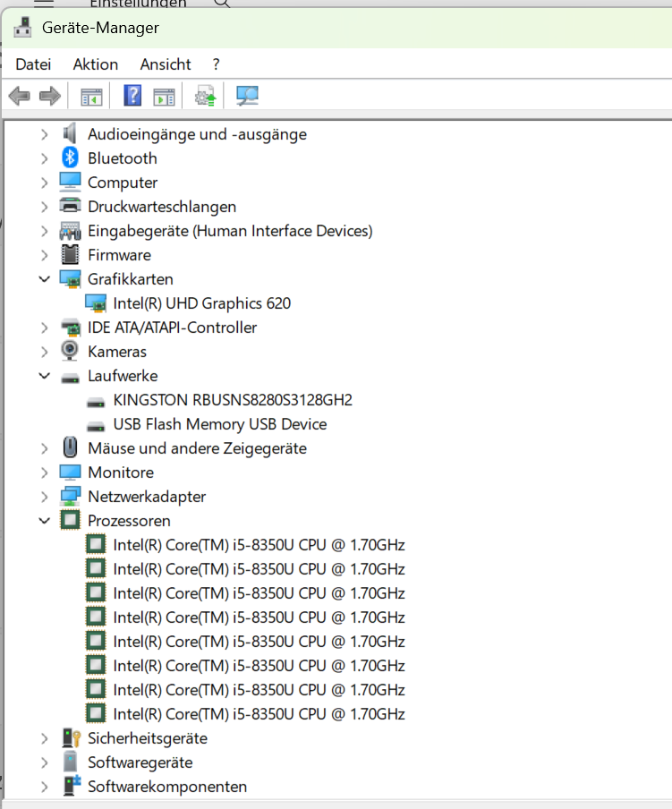
Task: Click the Prozessoren category chip icon
Action: tap(70, 520)
